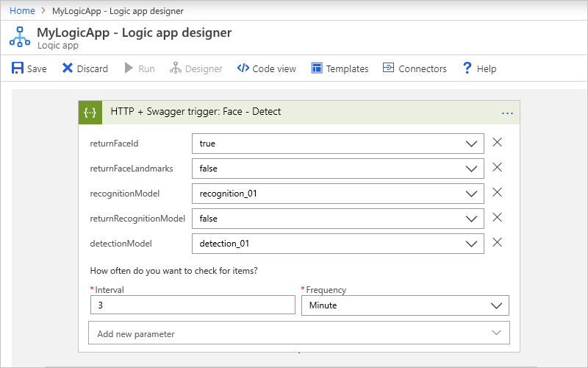
Task: Expand the returnFaceId dropdown
Action: (x=472, y=144)
